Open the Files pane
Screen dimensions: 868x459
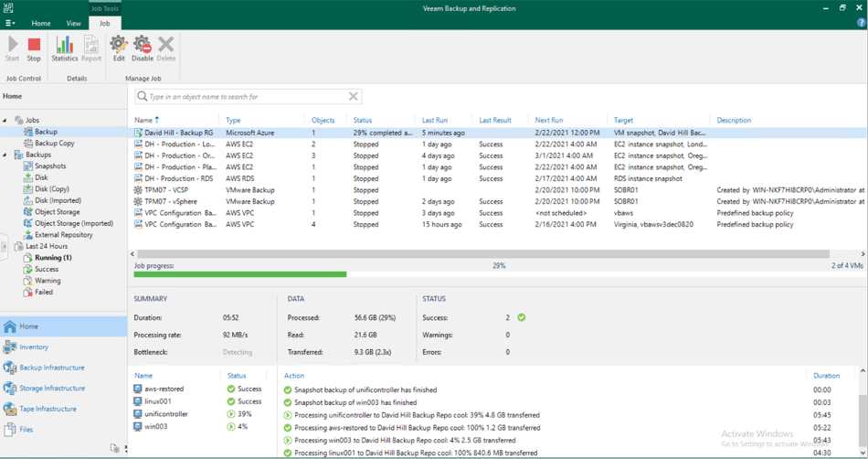pos(63,429)
